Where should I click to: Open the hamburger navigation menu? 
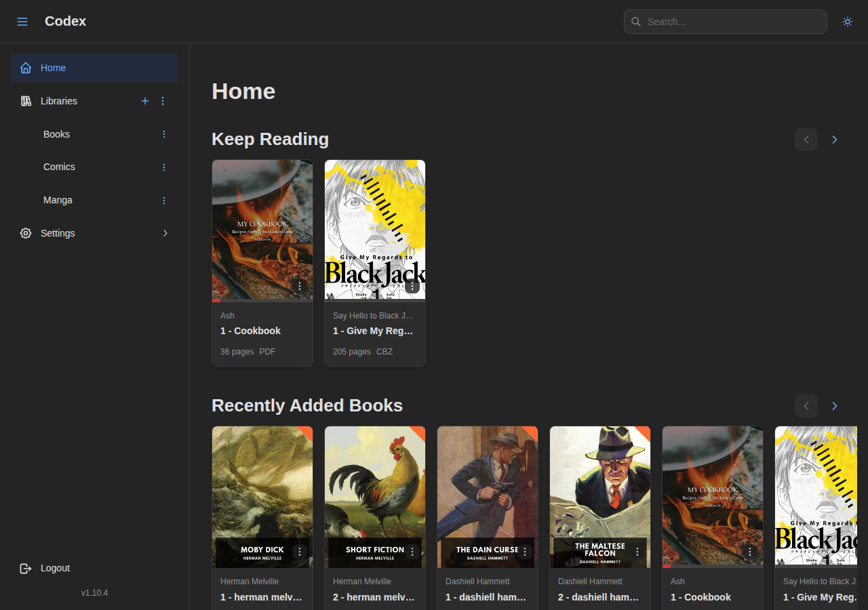click(22, 21)
